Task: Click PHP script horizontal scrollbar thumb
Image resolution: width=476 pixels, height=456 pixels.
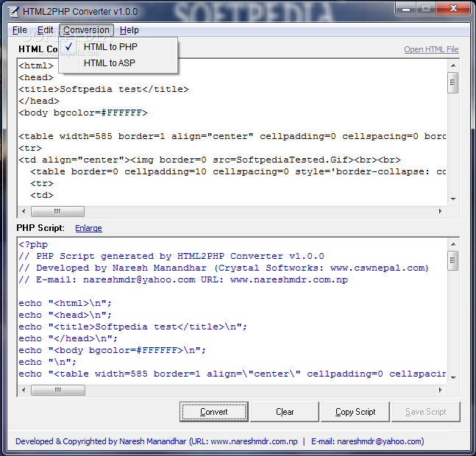Action: click(58, 390)
